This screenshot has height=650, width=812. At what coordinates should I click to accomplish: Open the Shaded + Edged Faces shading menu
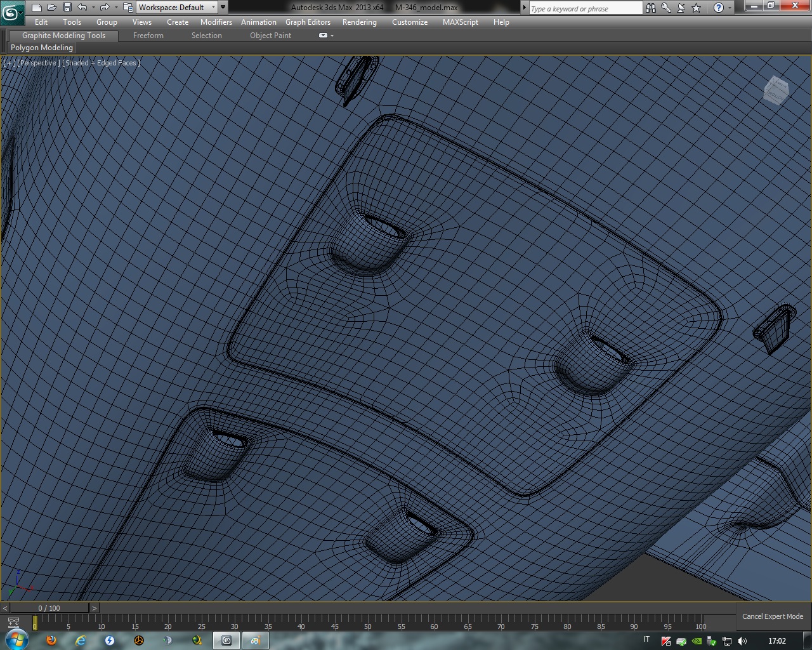tap(101, 63)
